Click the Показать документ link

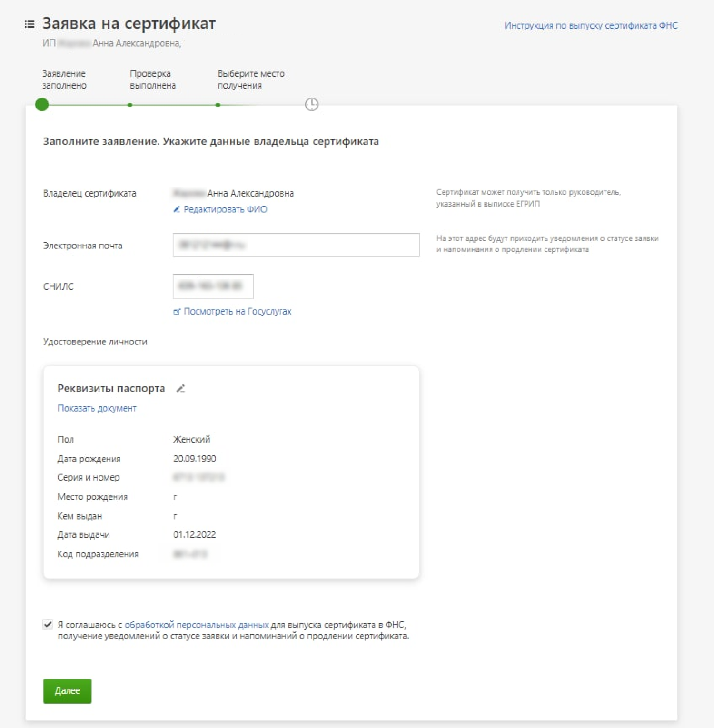tap(97, 408)
